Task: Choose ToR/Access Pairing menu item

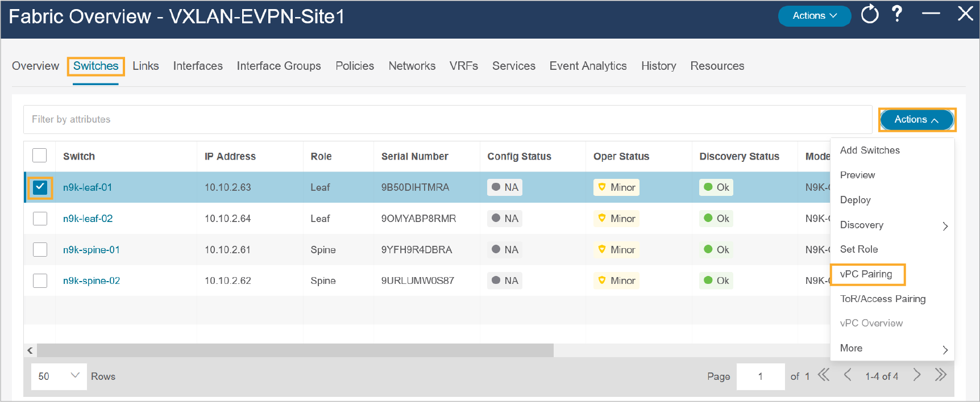Action: point(883,299)
